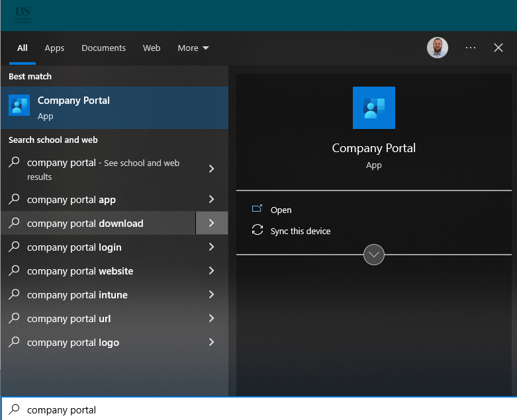Select suggestion company portal download
The image size is (517, 420).
98,223
